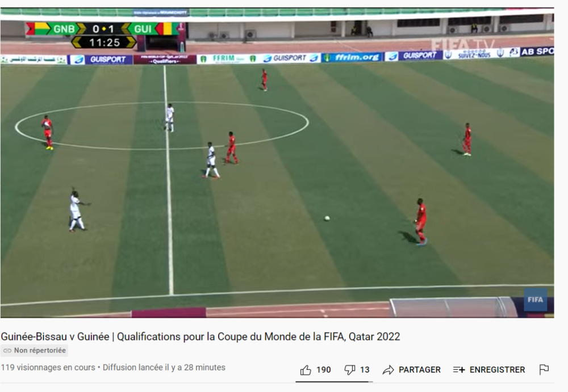Click the Non répertoriée badge text

(x=40, y=351)
